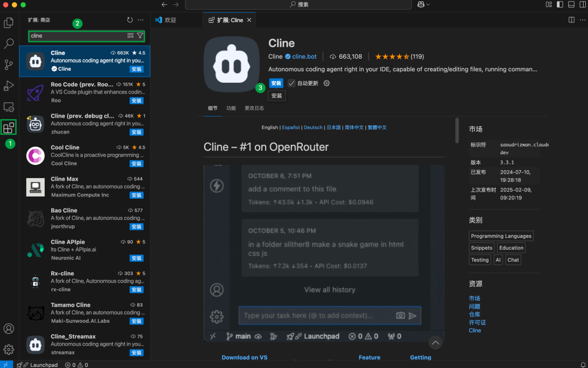588x368 pixels.
Task: Select the Rx-cline extension item
Action: click(x=85, y=281)
